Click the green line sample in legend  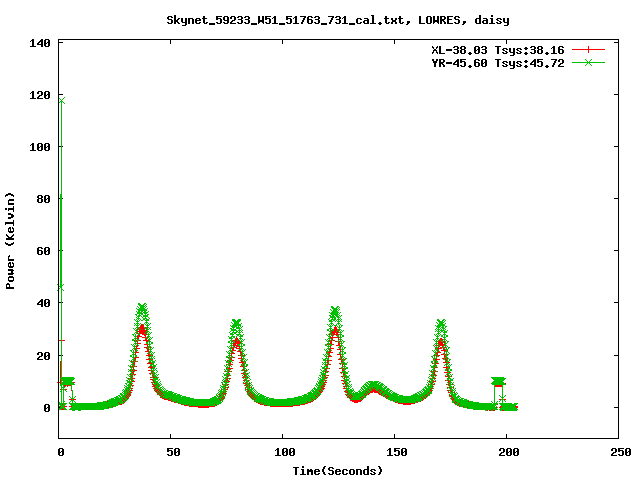[x=588, y=62]
